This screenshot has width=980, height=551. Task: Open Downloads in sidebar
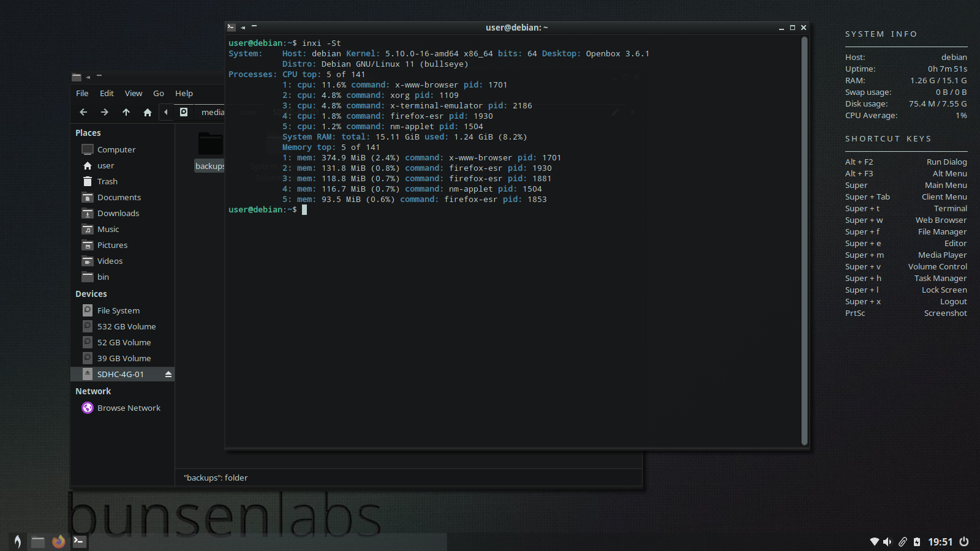123,213
